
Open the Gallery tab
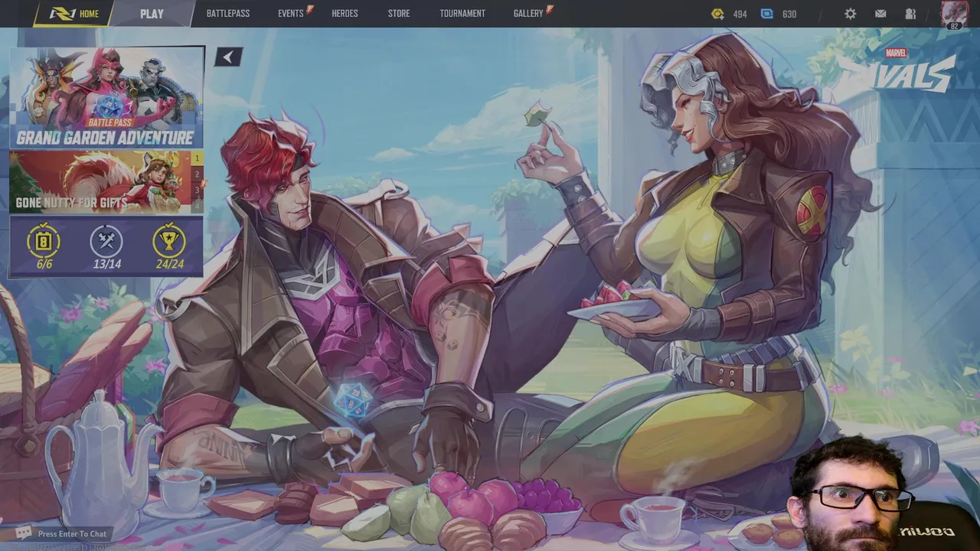(528, 14)
